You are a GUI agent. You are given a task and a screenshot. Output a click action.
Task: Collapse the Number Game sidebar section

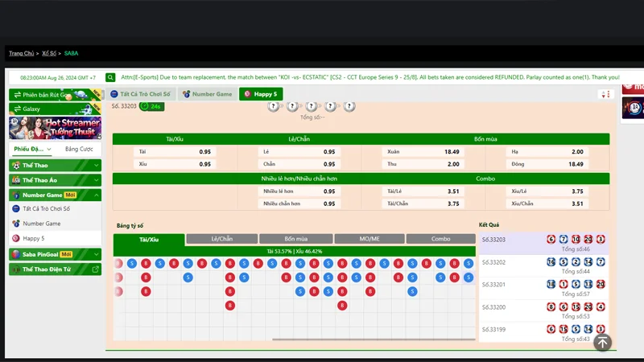pyautogui.click(x=96, y=195)
